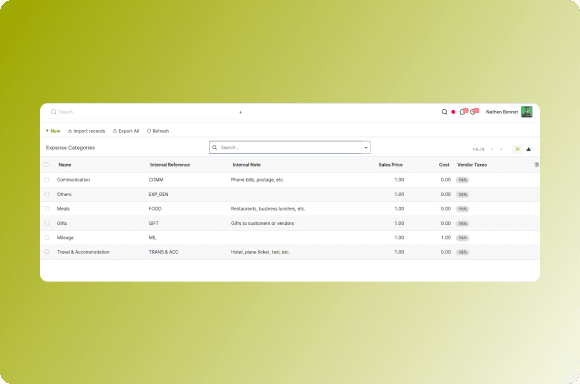This screenshot has height=384, width=580.
Task: Click the New button
Action: point(53,131)
